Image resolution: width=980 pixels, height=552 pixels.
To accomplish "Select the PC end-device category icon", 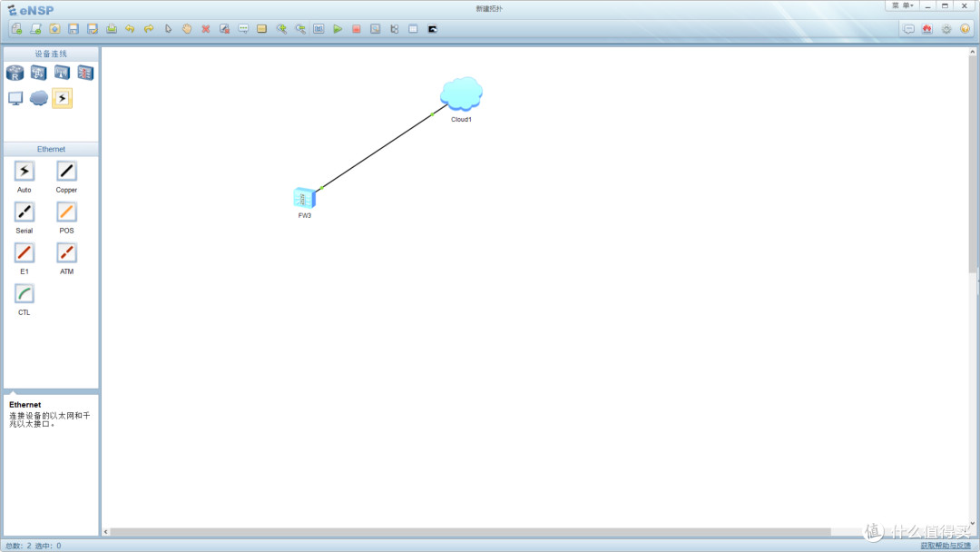I will pyautogui.click(x=15, y=98).
